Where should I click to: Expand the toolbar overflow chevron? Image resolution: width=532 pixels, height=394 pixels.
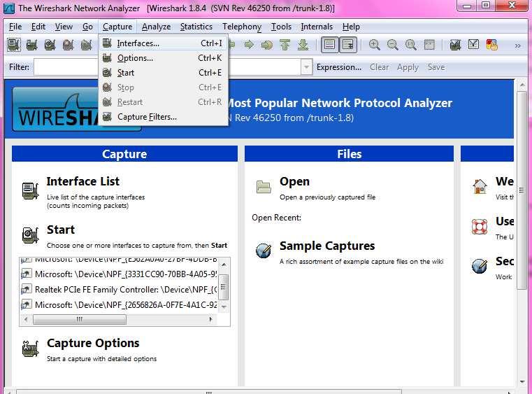(x=517, y=45)
